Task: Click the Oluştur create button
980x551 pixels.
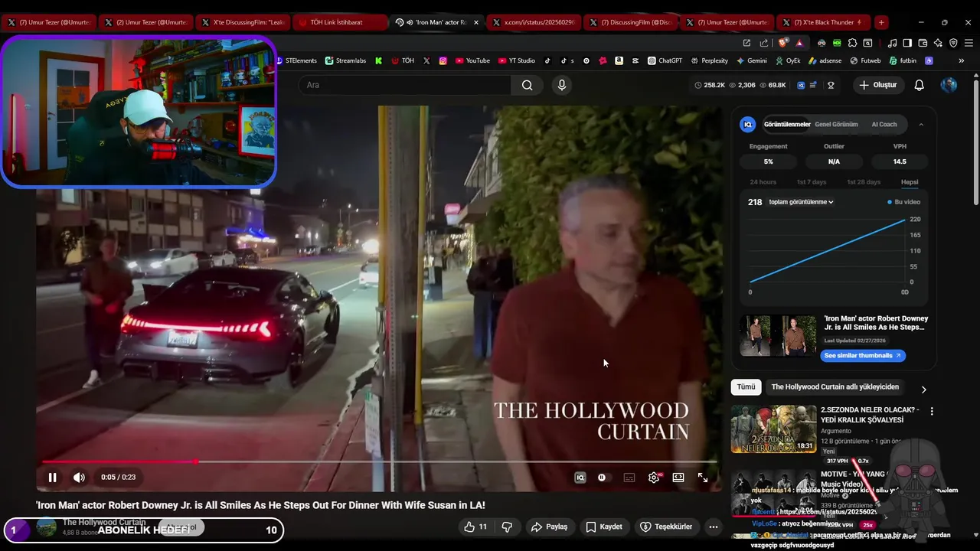Action: point(877,85)
